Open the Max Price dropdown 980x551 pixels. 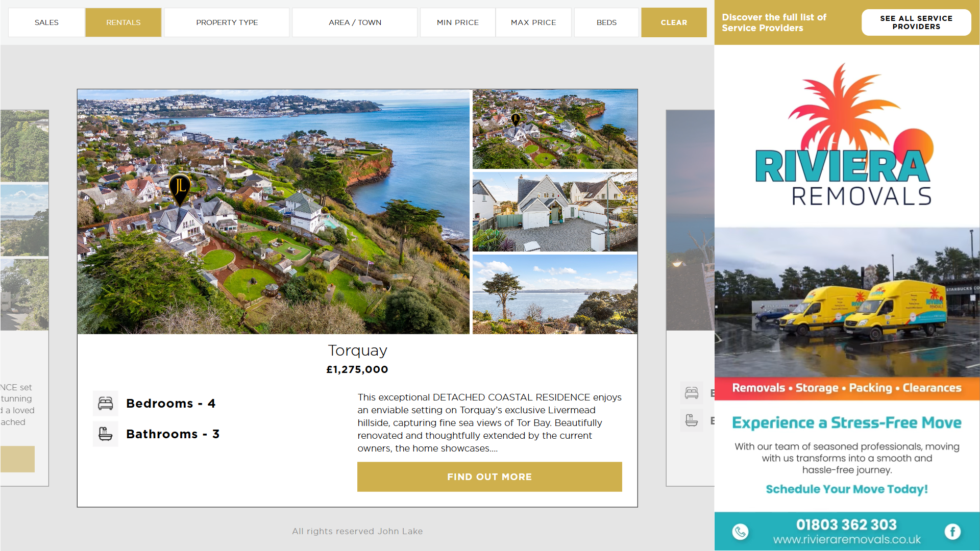pyautogui.click(x=533, y=22)
